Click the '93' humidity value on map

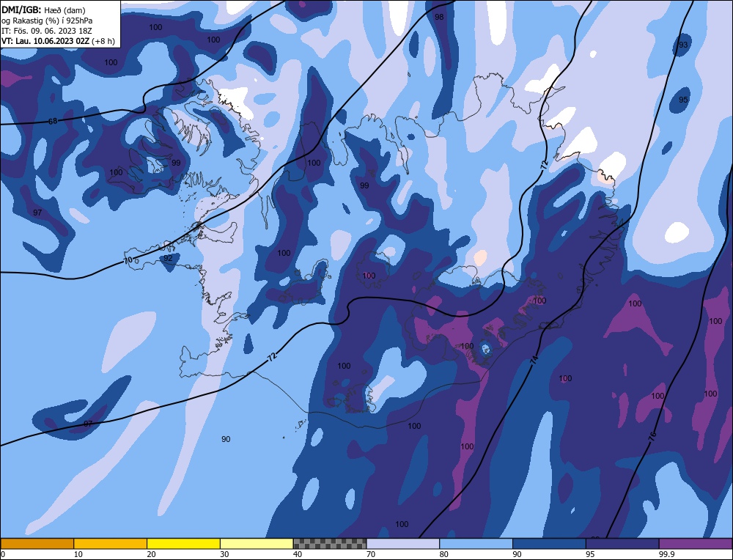[x=683, y=45]
